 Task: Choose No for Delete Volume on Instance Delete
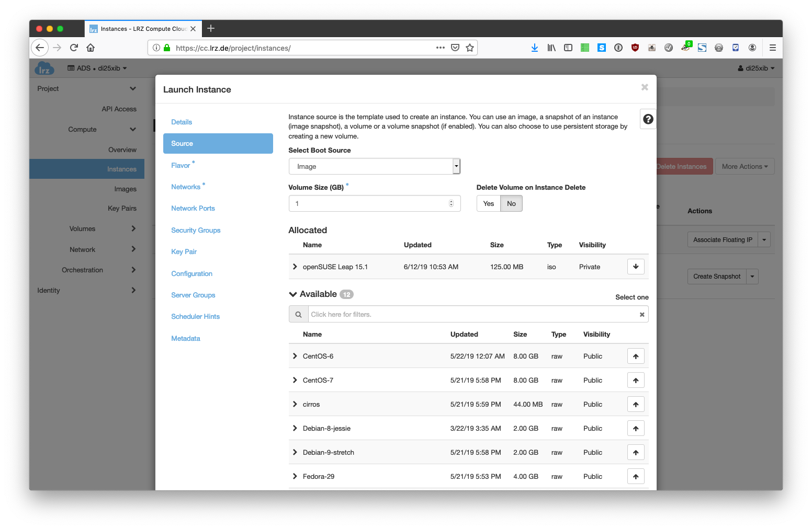coord(511,204)
